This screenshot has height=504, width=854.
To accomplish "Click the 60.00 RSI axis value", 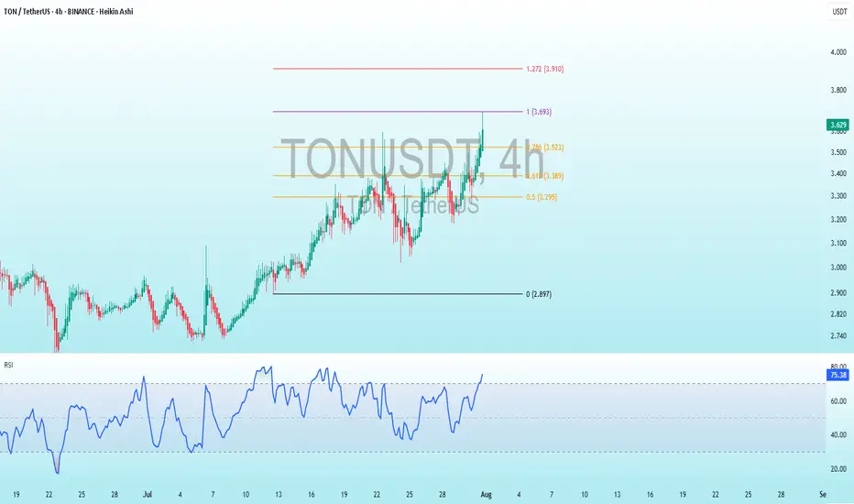I will click(x=838, y=401).
